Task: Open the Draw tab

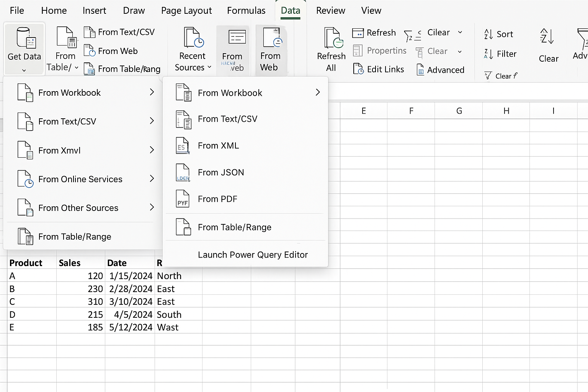Action: coord(134,11)
